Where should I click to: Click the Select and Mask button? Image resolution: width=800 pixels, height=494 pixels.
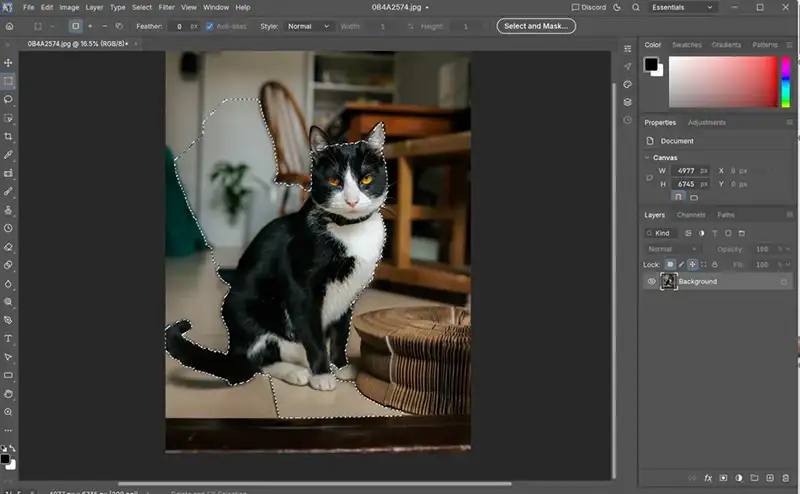(536, 26)
